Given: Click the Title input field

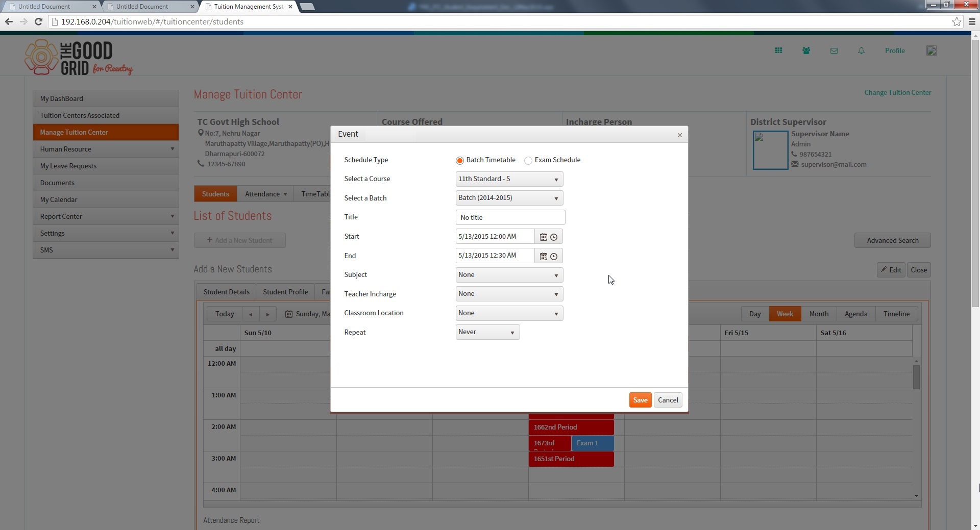Looking at the screenshot, I should [x=510, y=217].
